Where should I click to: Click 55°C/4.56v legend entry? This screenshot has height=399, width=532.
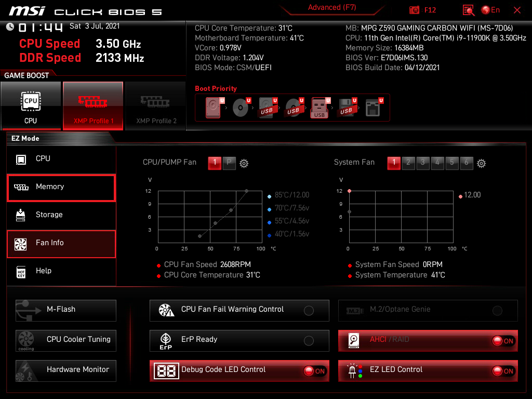tap(288, 221)
